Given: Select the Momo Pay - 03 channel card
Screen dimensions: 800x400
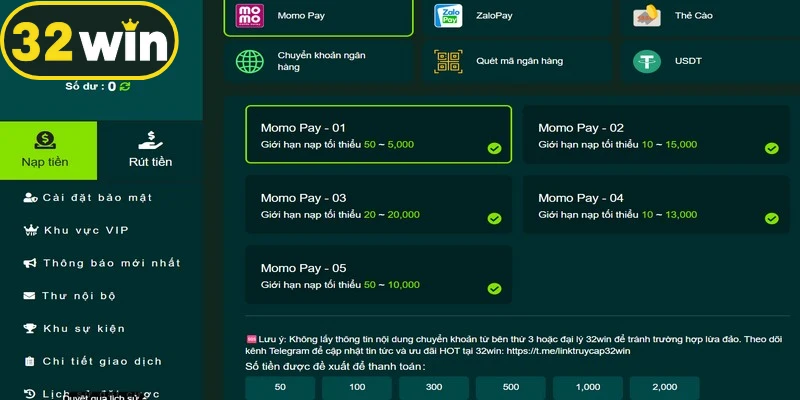Looking at the screenshot, I should pos(379,205).
